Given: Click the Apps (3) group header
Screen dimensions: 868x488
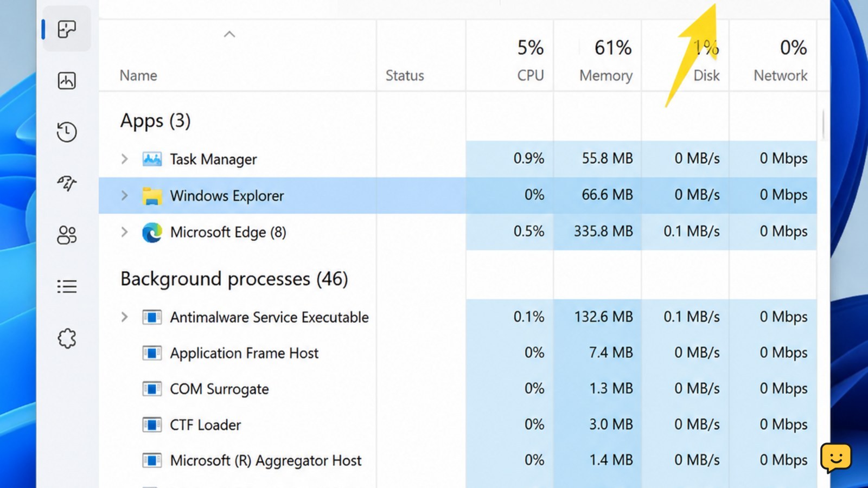Looking at the screenshot, I should click(x=155, y=120).
